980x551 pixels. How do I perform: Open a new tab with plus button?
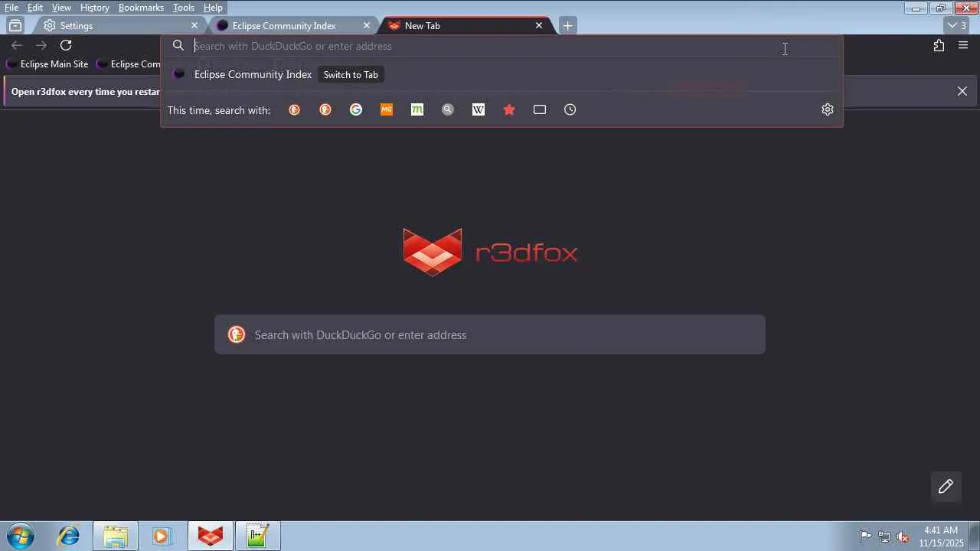[x=567, y=25]
